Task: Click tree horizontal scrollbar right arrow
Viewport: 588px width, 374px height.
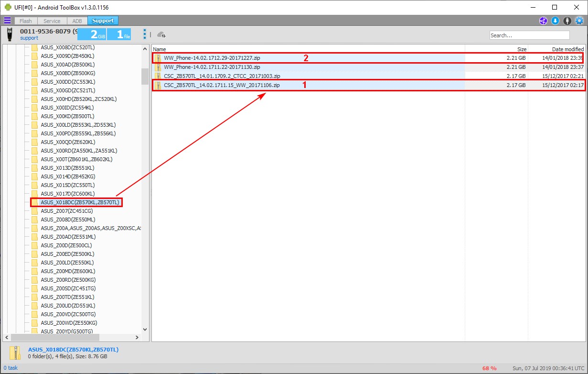Action: (137, 337)
